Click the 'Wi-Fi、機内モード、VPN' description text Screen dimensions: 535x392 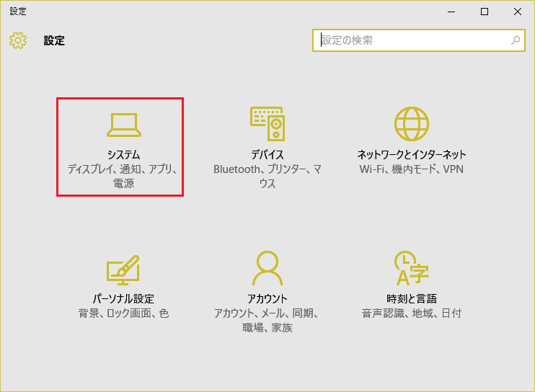pyautogui.click(x=412, y=169)
